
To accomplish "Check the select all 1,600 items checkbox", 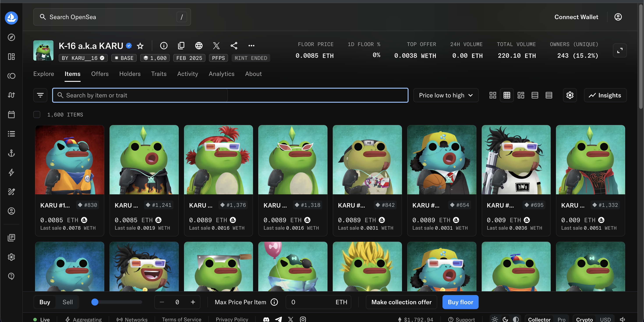I will click(x=37, y=114).
